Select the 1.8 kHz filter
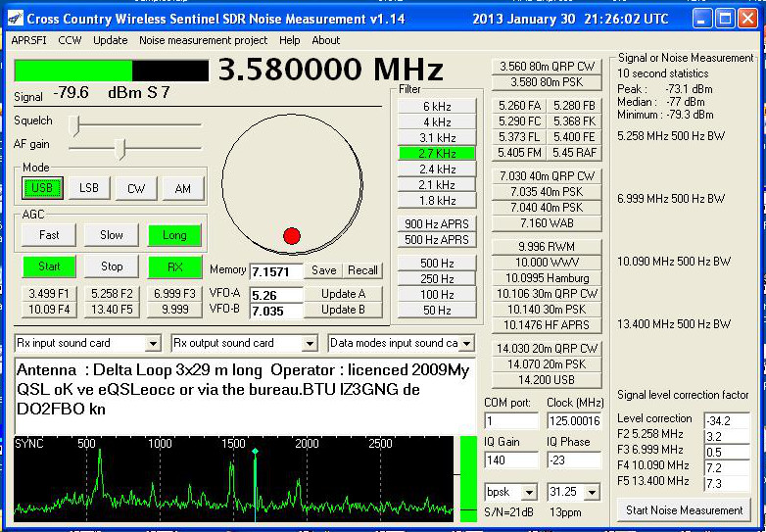 pyautogui.click(x=437, y=200)
